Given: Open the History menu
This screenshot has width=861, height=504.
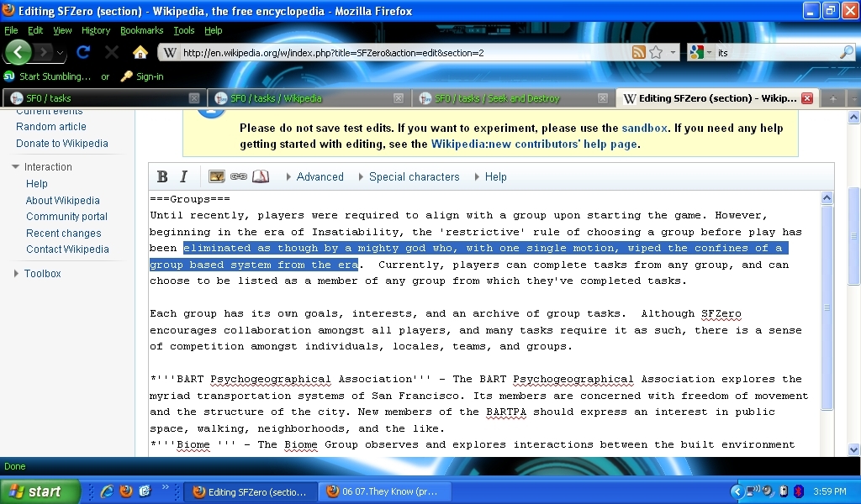Looking at the screenshot, I should (96, 30).
